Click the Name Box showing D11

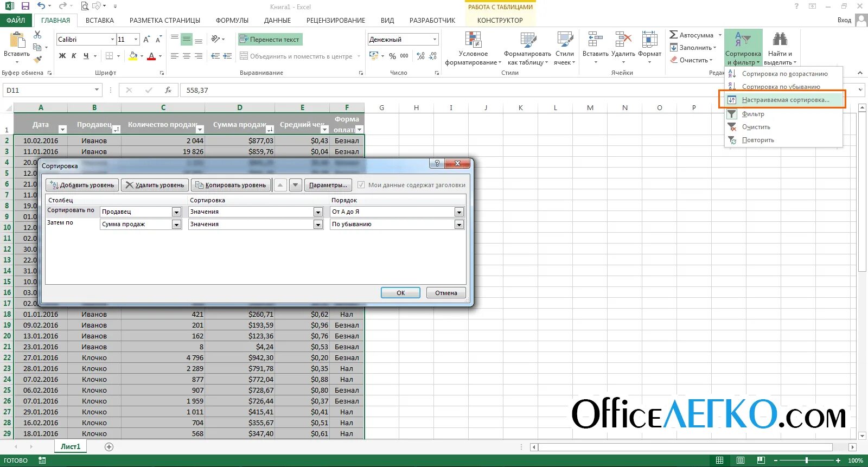52,90
